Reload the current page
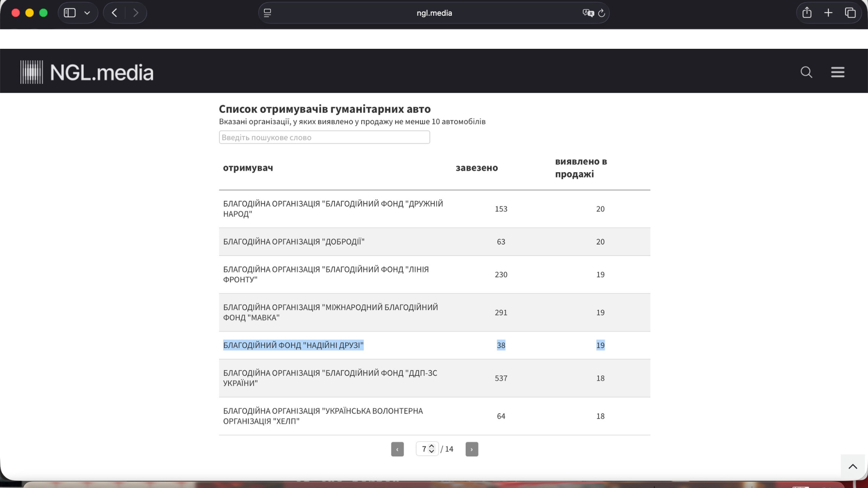The image size is (868, 488). pos(602,13)
